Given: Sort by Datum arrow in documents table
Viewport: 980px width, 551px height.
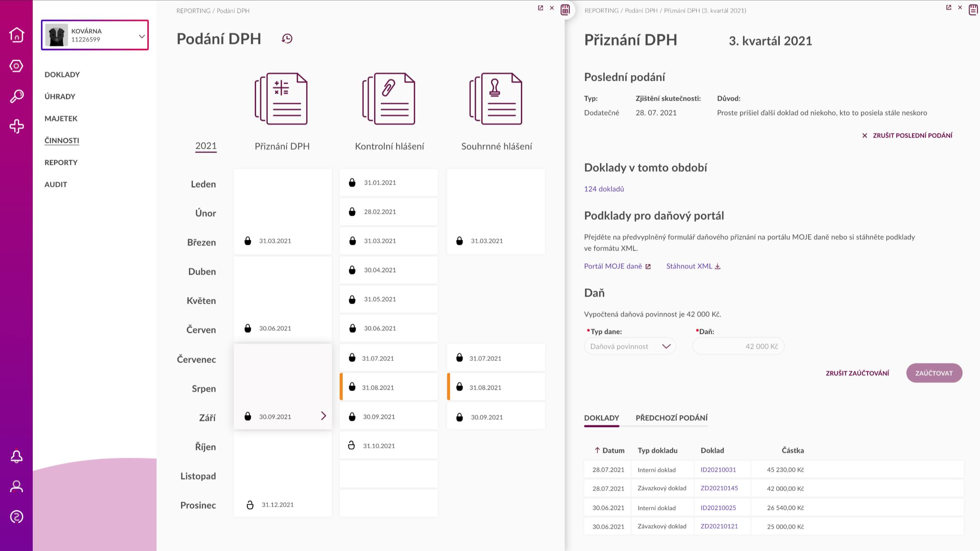Looking at the screenshot, I should 597,450.
